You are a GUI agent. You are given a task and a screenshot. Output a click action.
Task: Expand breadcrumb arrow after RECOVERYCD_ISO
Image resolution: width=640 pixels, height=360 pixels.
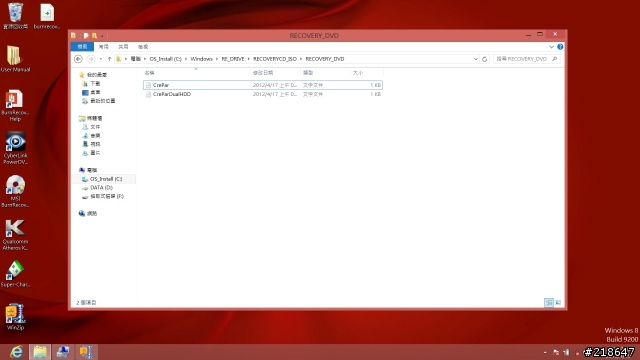tap(301, 59)
